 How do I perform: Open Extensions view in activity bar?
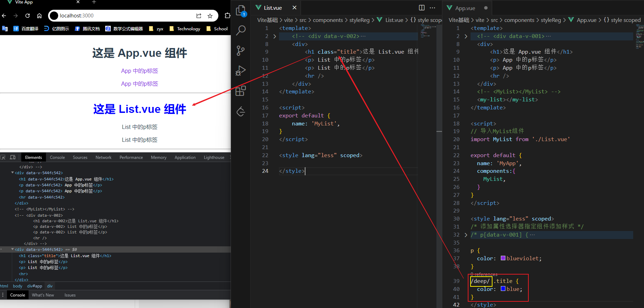tap(241, 91)
